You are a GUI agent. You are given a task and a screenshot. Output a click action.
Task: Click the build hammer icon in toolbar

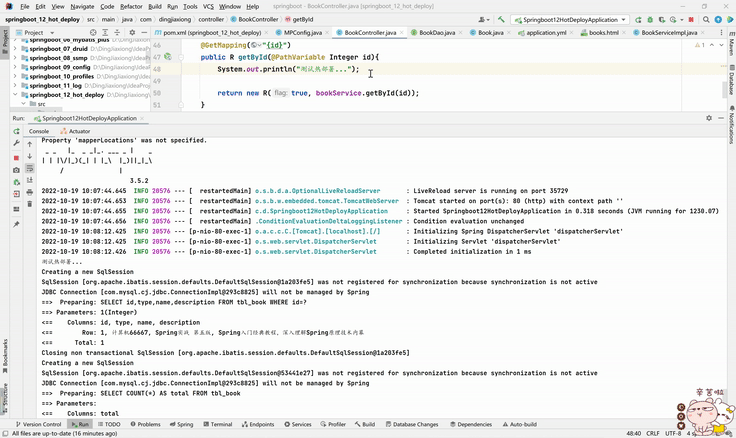tap(501, 20)
